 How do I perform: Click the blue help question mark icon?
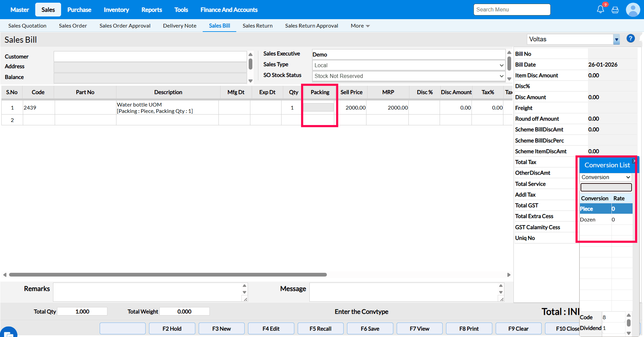pos(631,39)
